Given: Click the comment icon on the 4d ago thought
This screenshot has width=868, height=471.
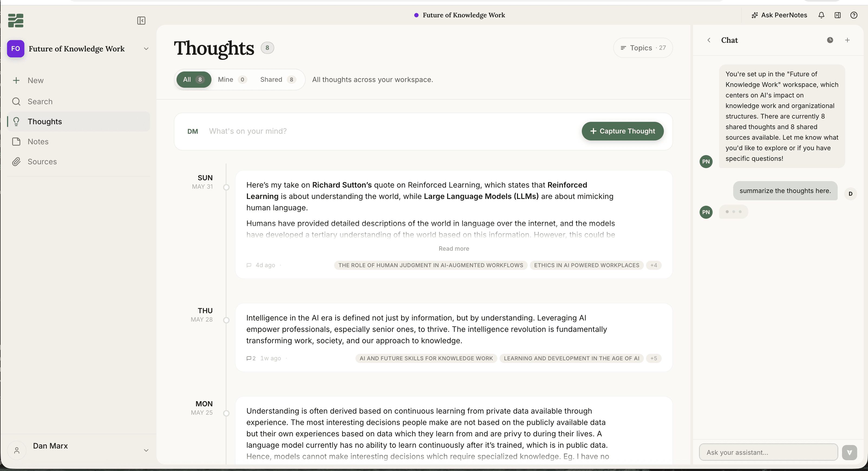Looking at the screenshot, I should 249,265.
